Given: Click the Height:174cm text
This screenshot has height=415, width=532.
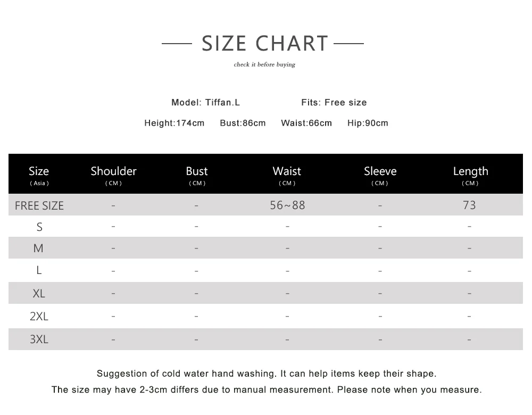Looking at the screenshot, I should [x=174, y=123].
